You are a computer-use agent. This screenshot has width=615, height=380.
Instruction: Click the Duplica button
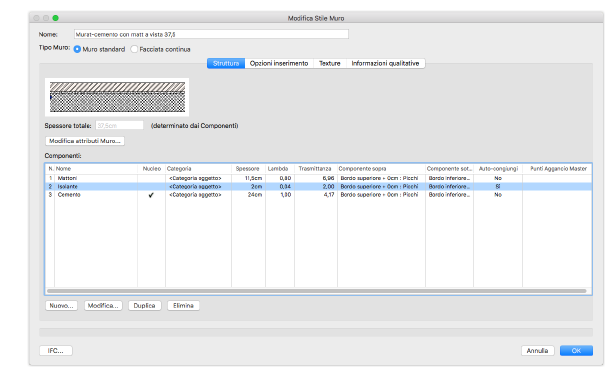(145, 305)
